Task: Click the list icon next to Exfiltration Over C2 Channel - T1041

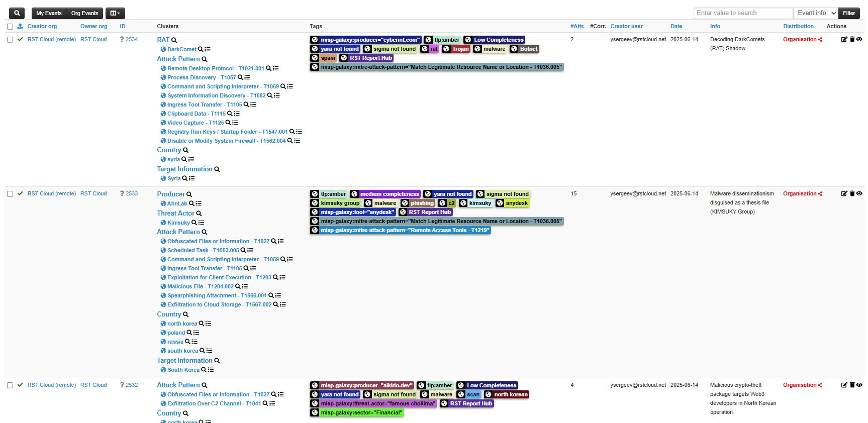Action: (272, 403)
